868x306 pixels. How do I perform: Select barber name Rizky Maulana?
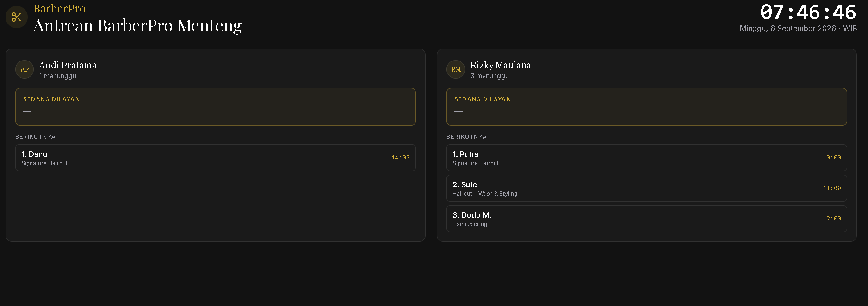(501, 65)
